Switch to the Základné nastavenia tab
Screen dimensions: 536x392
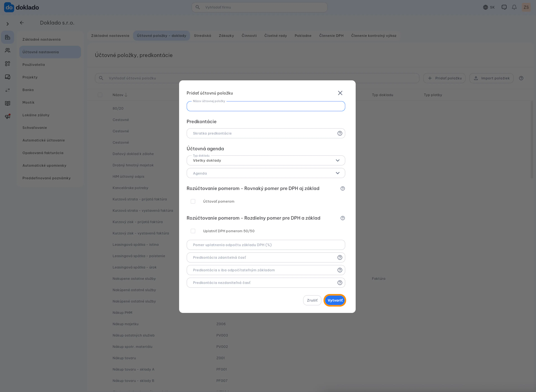click(x=110, y=36)
